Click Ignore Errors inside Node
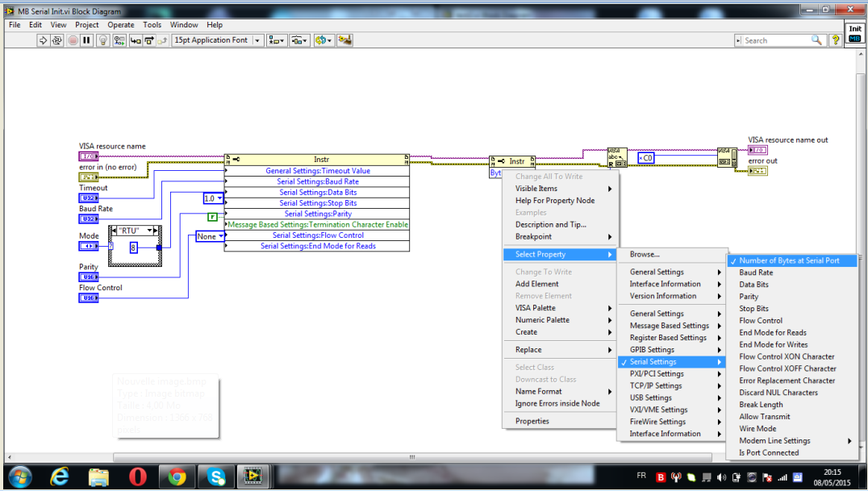 [560, 403]
